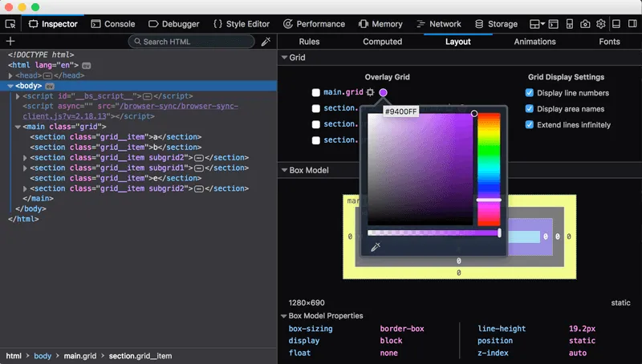Collapse the body element
Viewport: 642px width, 364px height.
[x=10, y=86]
